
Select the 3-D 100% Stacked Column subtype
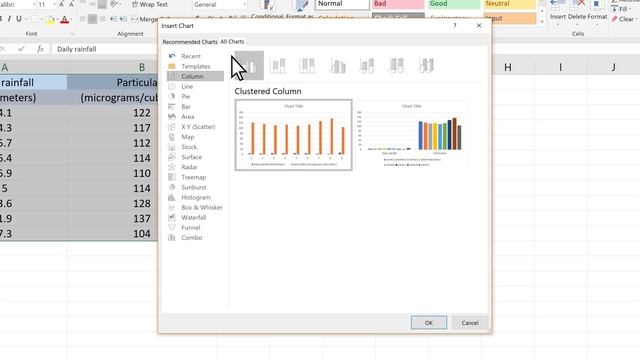396,65
